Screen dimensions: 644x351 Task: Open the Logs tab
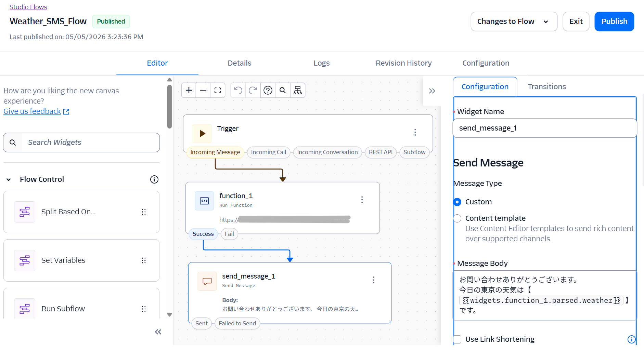(x=322, y=63)
